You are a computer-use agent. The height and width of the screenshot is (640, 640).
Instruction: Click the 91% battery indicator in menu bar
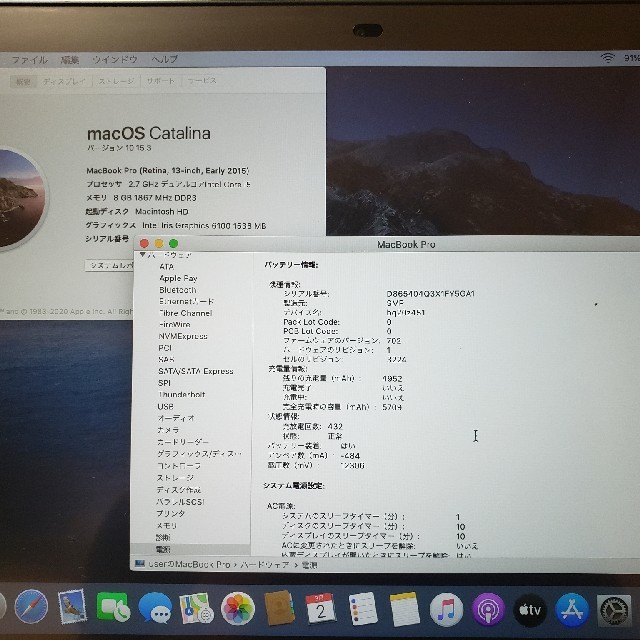631,58
